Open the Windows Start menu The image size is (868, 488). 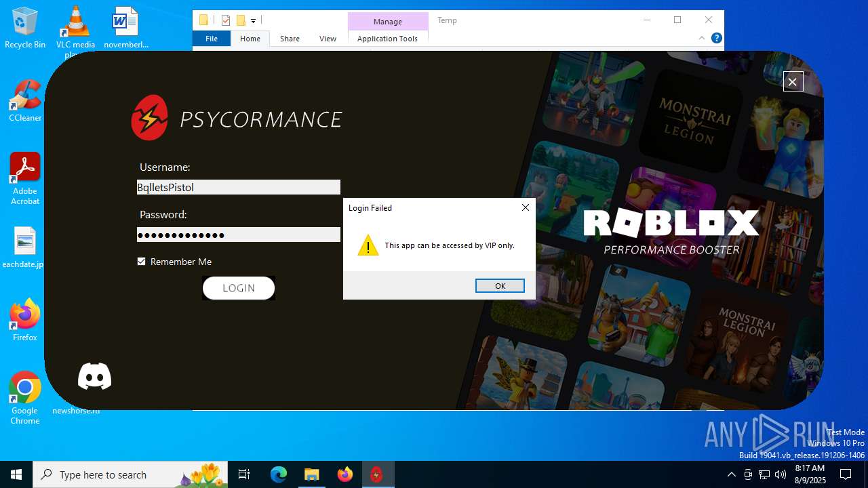click(x=16, y=474)
